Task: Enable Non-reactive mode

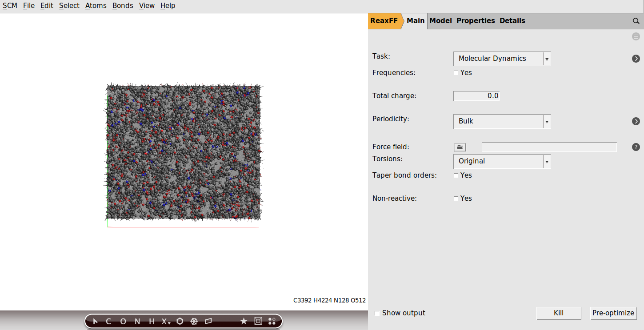Action: 456,198
